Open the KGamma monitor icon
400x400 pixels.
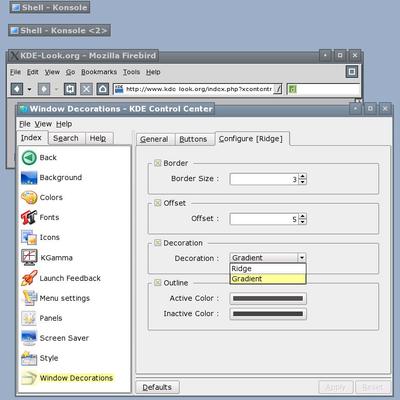pos(29,257)
